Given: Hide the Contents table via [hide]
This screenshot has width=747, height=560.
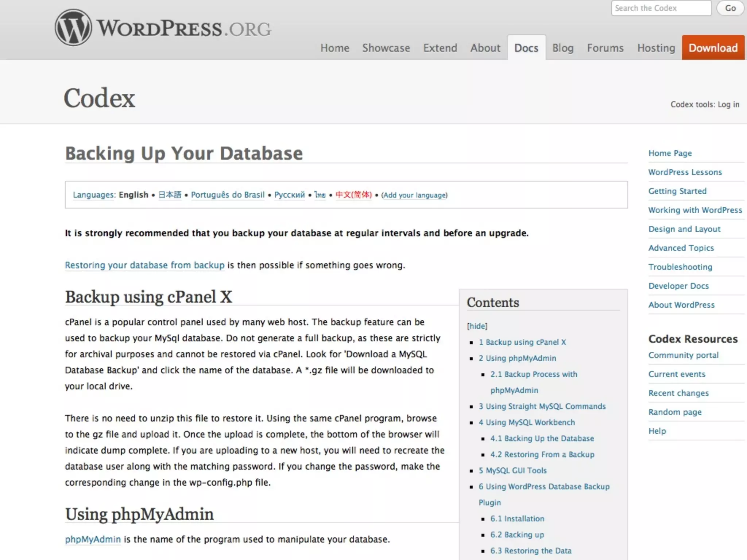Looking at the screenshot, I should [477, 326].
